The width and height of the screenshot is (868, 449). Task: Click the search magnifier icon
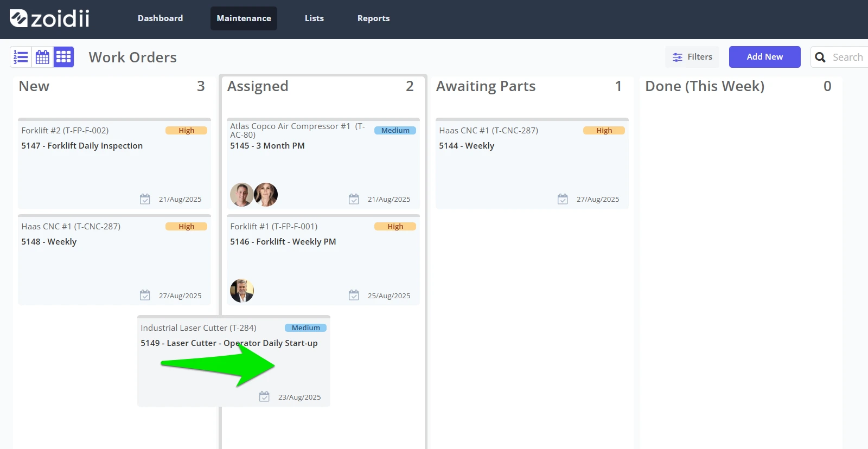click(x=820, y=57)
